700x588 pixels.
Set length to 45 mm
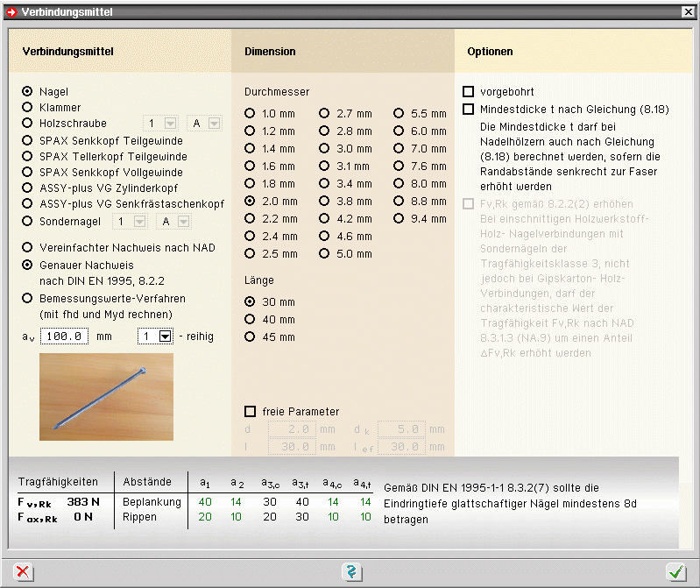(x=251, y=337)
